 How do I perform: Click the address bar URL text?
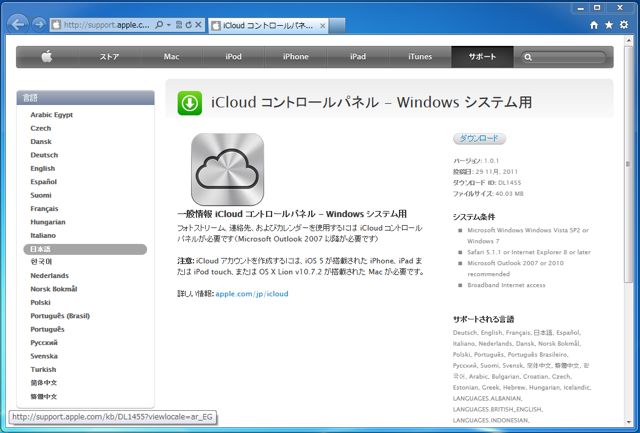pyautogui.click(x=107, y=25)
